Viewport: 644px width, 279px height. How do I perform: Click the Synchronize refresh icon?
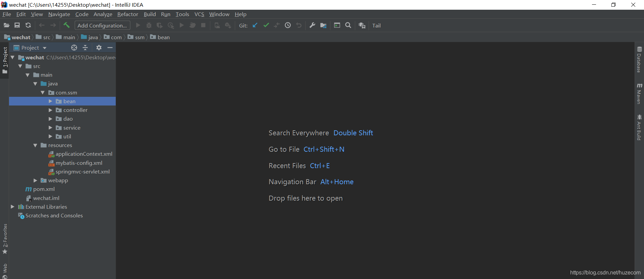(x=28, y=25)
